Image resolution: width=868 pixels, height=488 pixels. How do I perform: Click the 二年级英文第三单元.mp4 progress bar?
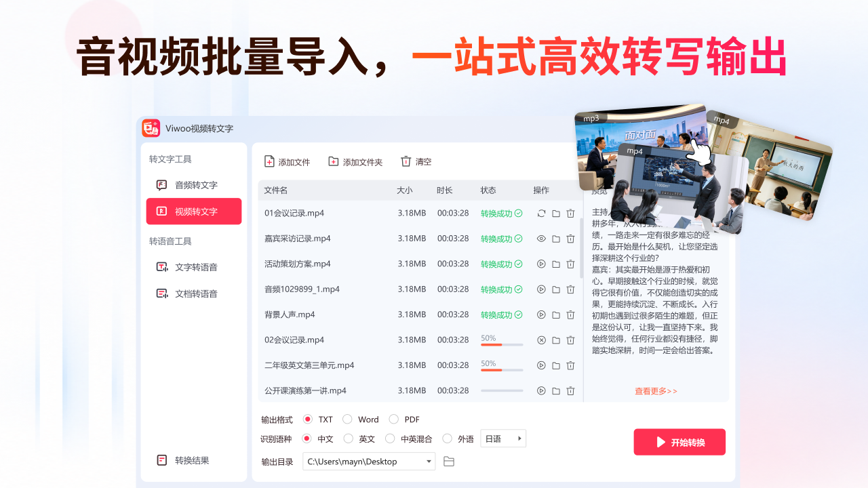click(502, 370)
